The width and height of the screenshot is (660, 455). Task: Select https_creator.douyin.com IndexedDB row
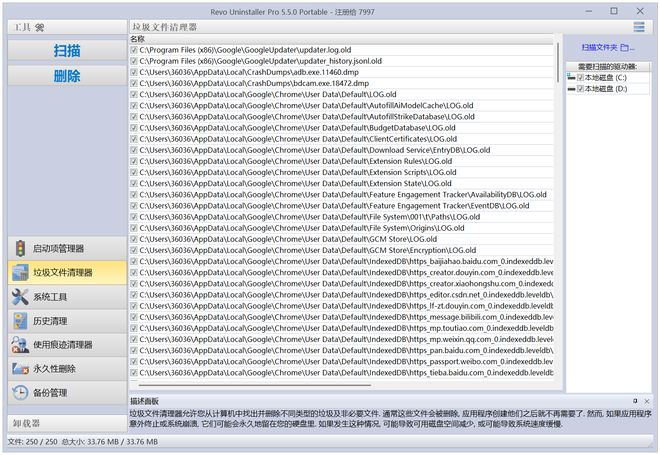(x=341, y=273)
